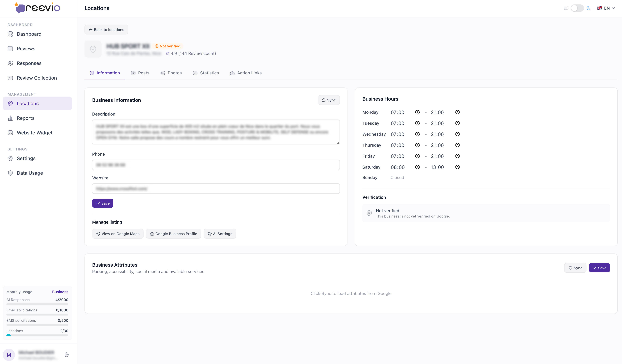Viewport: 622px width, 364px height.
Task: Select the Data Usage shield icon
Action: 10,173
